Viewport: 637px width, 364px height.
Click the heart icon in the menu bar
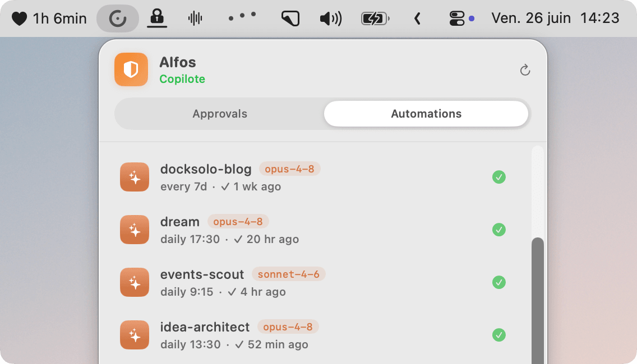pyautogui.click(x=19, y=18)
